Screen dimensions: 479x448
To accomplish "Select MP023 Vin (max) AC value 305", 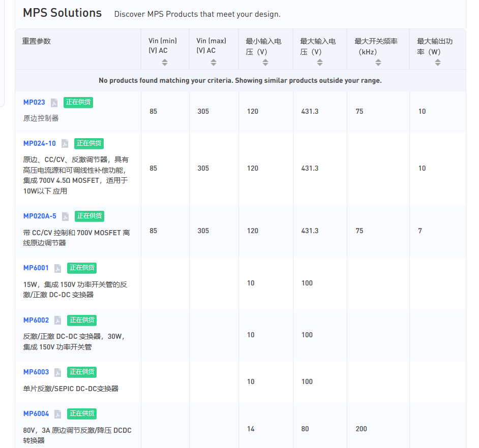I will click(203, 111).
